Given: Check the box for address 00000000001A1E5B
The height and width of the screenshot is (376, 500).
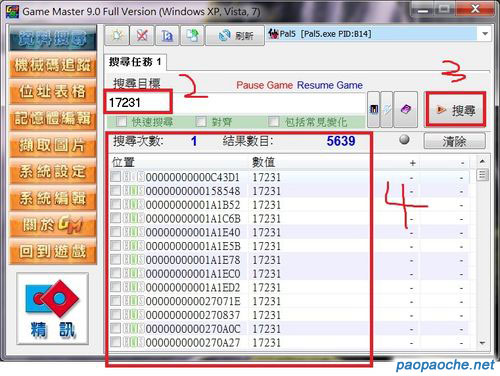Looking at the screenshot, I should click(x=116, y=246).
